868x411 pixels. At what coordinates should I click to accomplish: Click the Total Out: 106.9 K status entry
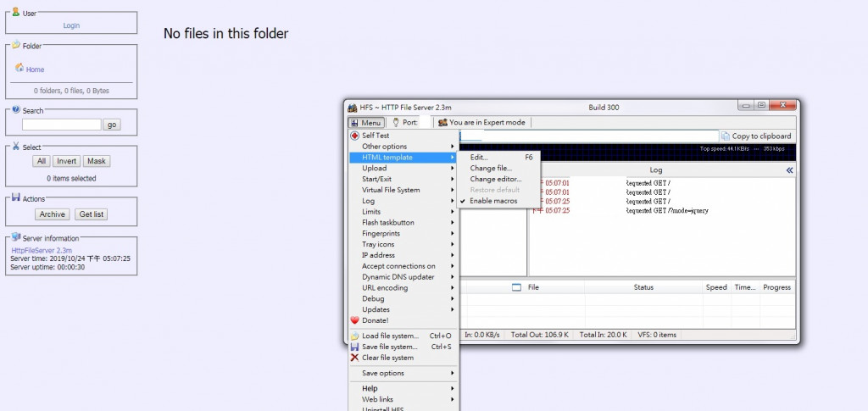point(541,335)
